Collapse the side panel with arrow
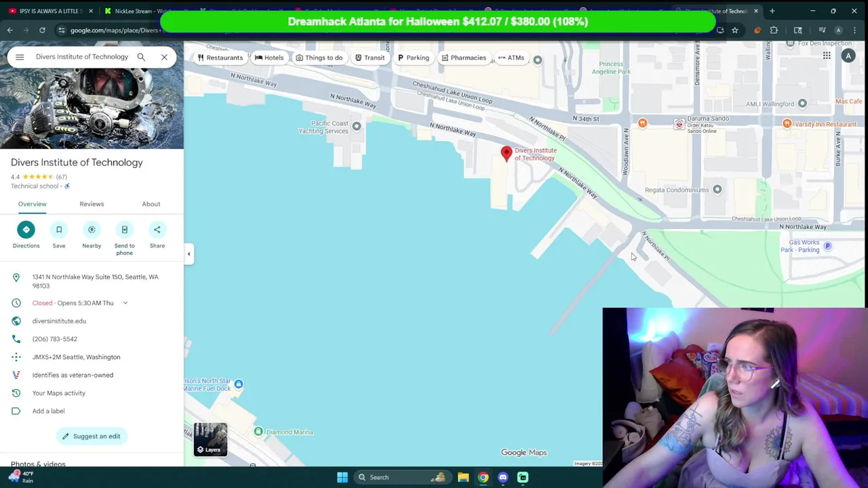868x488 pixels. pos(189,254)
